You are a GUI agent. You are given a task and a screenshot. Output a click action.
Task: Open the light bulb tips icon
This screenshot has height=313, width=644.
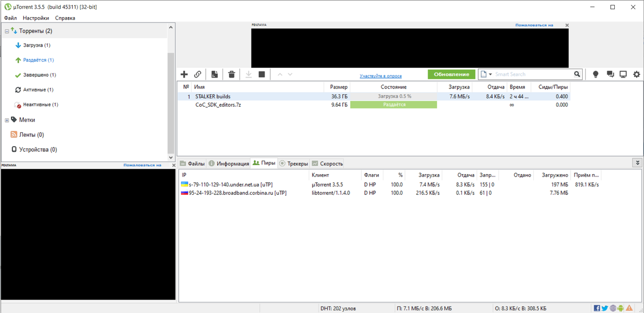(596, 74)
